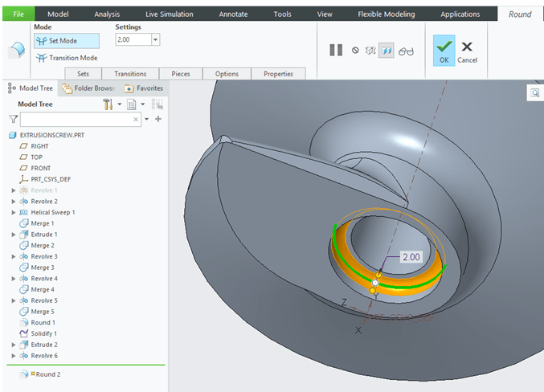Switch to Transition Mode
Screen dimensions: 544x392
coord(67,58)
